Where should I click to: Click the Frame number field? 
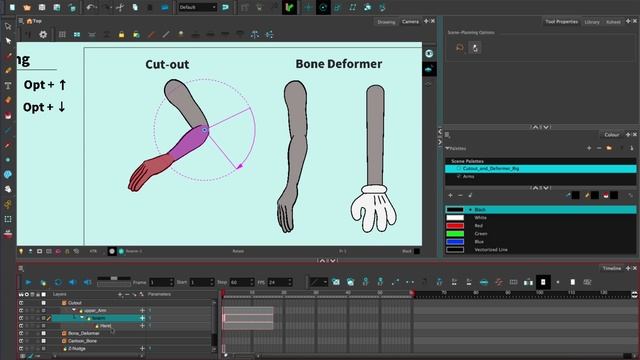[161, 282]
